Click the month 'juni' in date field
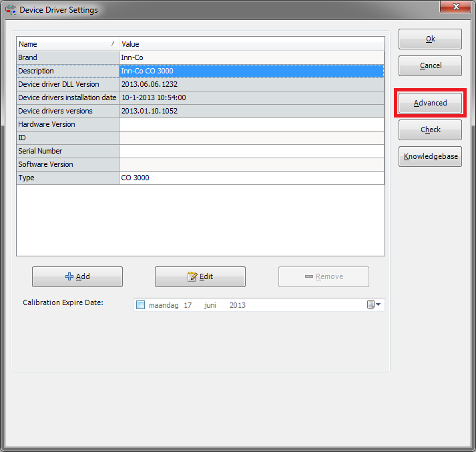The height and width of the screenshot is (452, 476). pos(210,305)
